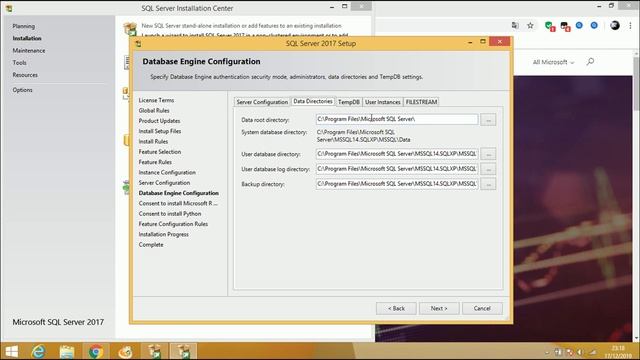The image size is (640, 360).
Task: Click the search magnifier on the Microsoft page
Action: pos(590,62)
